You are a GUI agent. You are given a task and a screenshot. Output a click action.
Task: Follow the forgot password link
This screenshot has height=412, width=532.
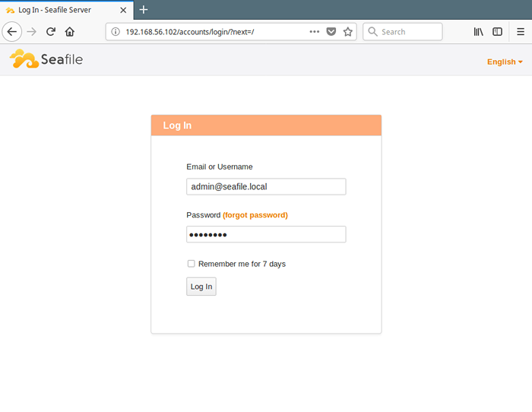click(x=255, y=215)
